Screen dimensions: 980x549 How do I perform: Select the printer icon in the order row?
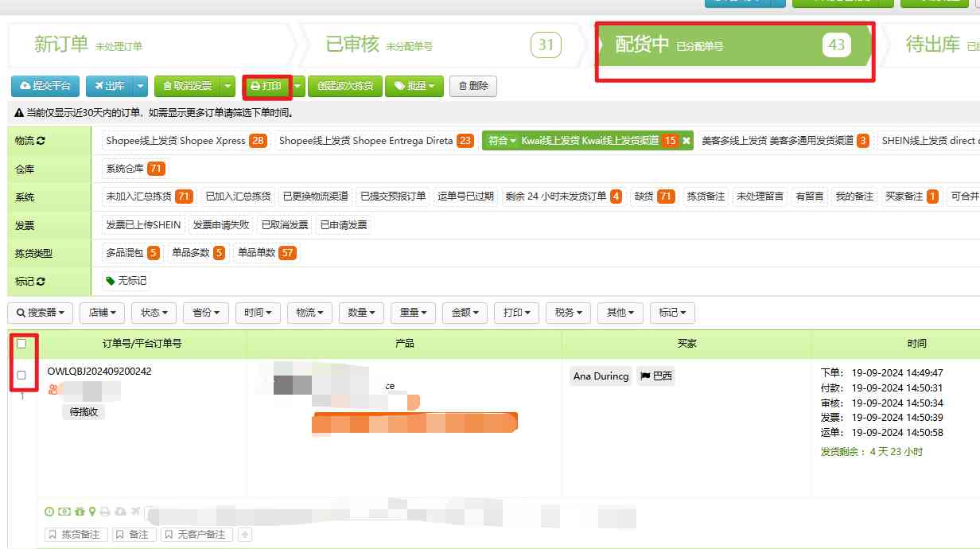[104, 512]
